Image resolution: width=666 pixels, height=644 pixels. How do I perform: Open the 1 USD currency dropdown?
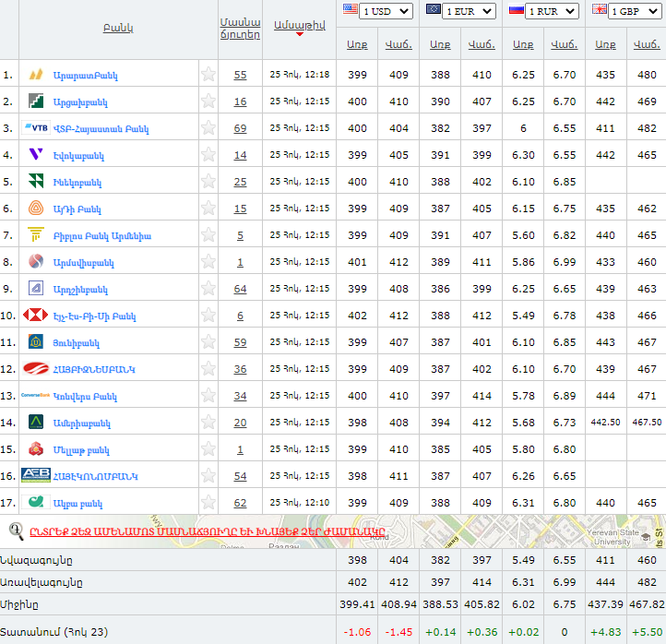[386, 11]
